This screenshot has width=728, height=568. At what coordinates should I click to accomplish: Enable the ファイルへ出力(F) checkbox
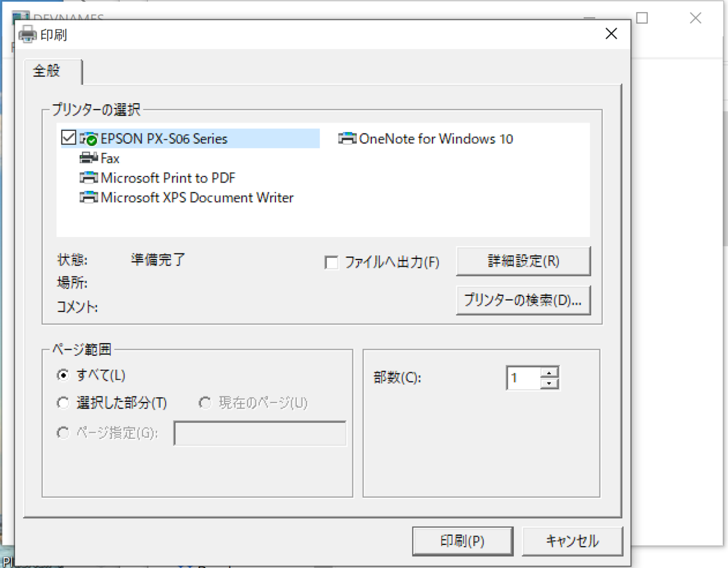pos(331,262)
